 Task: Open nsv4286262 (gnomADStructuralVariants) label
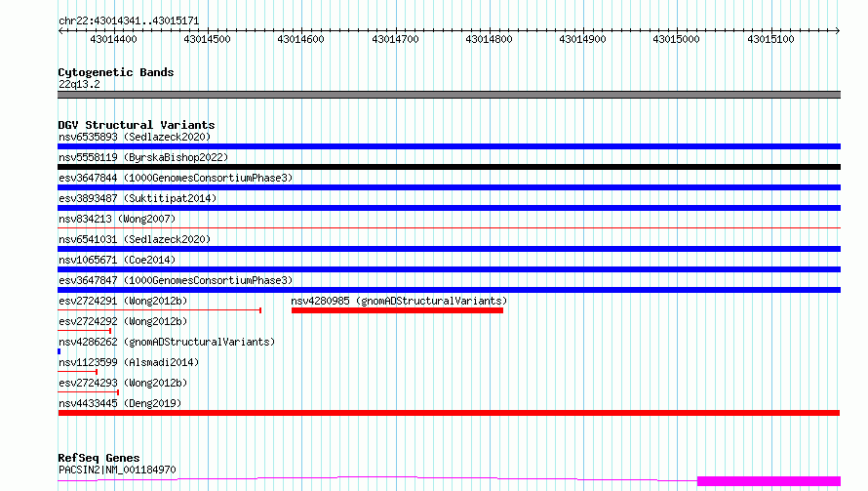pos(167,342)
